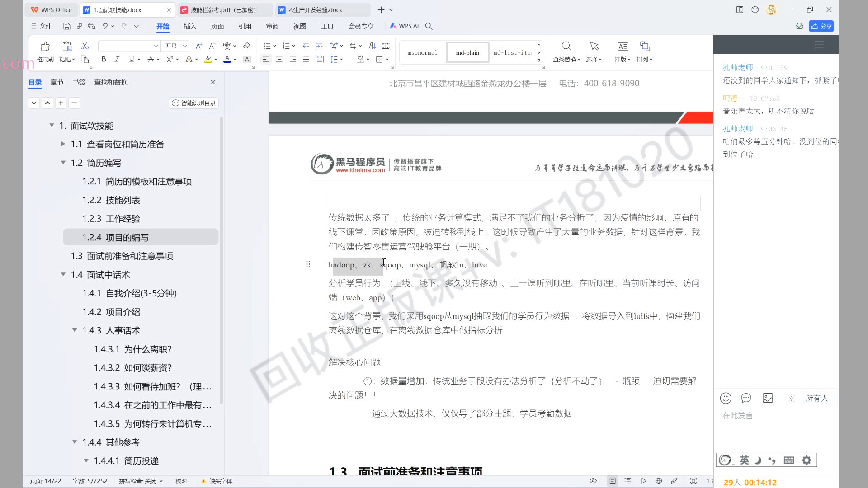The image size is (868, 488).
Task: Switch to 2.生产开发经验.docx tab
Action: click(315, 10)
